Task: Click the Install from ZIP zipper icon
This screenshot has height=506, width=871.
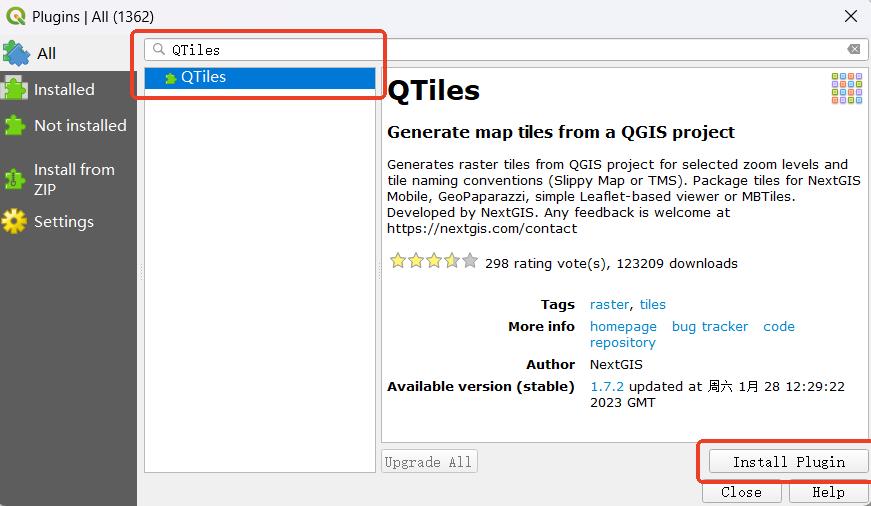Action: tap(14, 179)
